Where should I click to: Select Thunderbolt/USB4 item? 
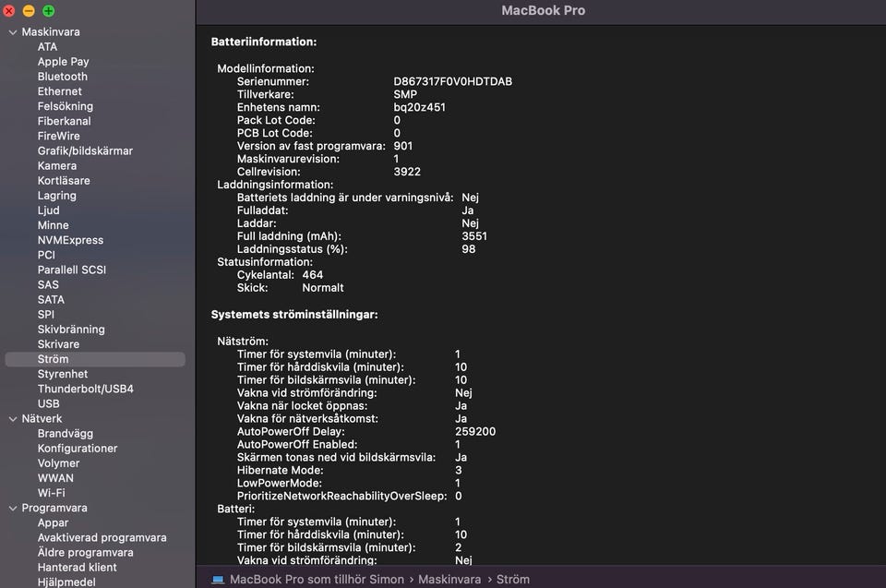[x=86, y=389]
